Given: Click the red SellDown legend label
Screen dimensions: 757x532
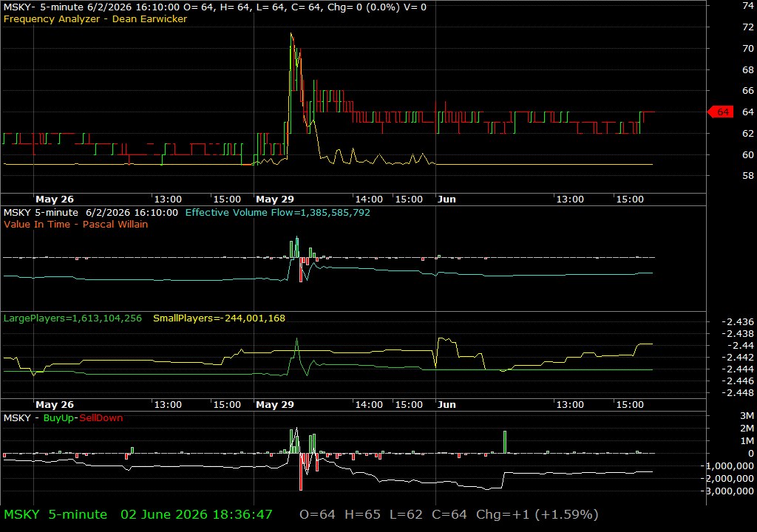Looking at the screenshot, I should click(101, 418).
